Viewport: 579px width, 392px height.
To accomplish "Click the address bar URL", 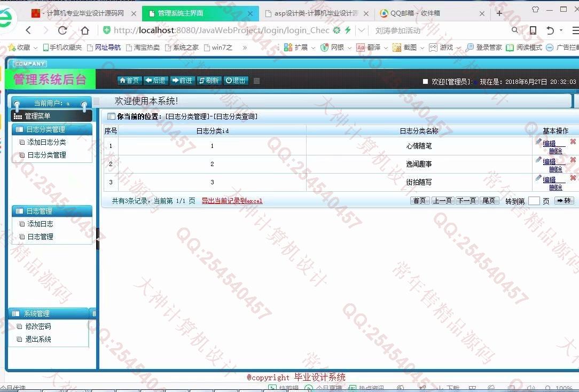I will click(x=221, y=30).
